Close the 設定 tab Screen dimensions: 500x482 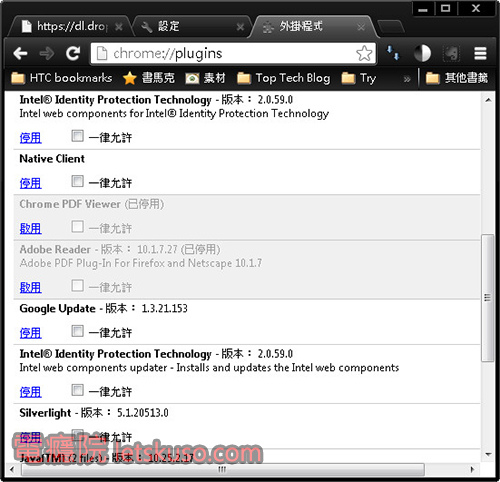240,27
